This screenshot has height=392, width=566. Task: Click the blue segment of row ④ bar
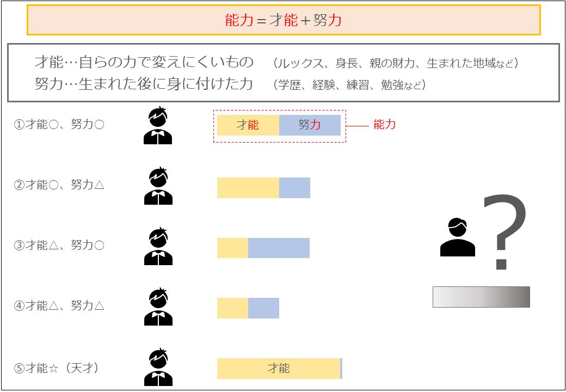263,308
